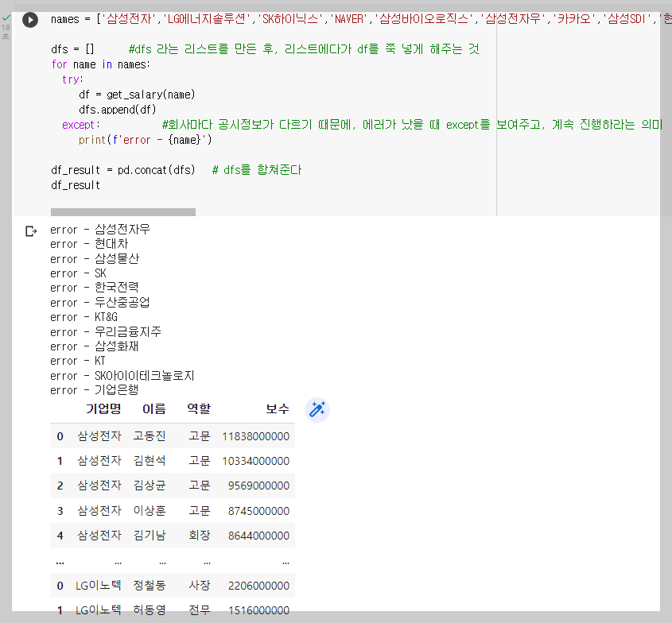Click the print(f'error - {name}') line
The image size is (672, 623).
(x=146, y=140)
